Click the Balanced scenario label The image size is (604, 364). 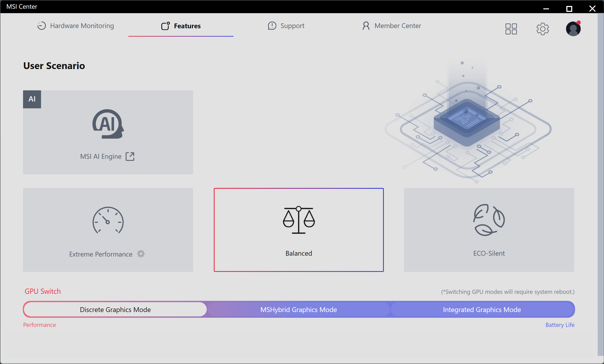tap(298, 253)
